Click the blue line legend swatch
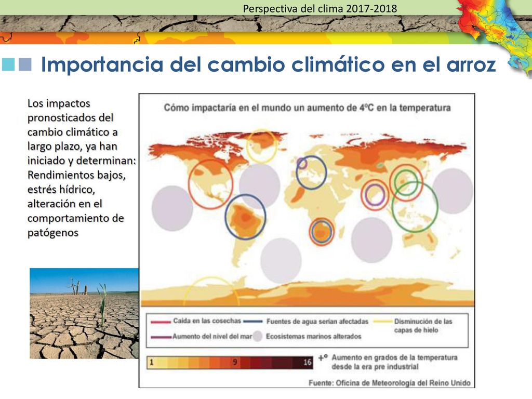The width and height of the screenshot is (532, 399). 253,321
